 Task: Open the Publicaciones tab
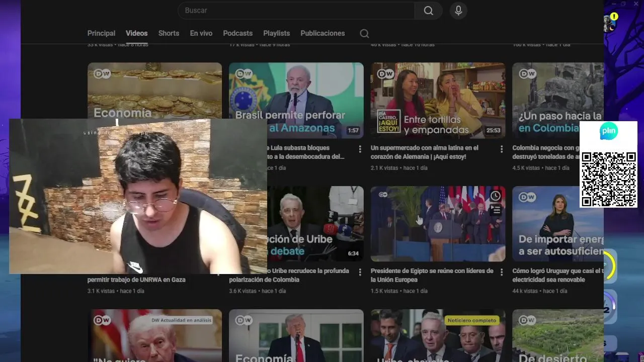323,33
